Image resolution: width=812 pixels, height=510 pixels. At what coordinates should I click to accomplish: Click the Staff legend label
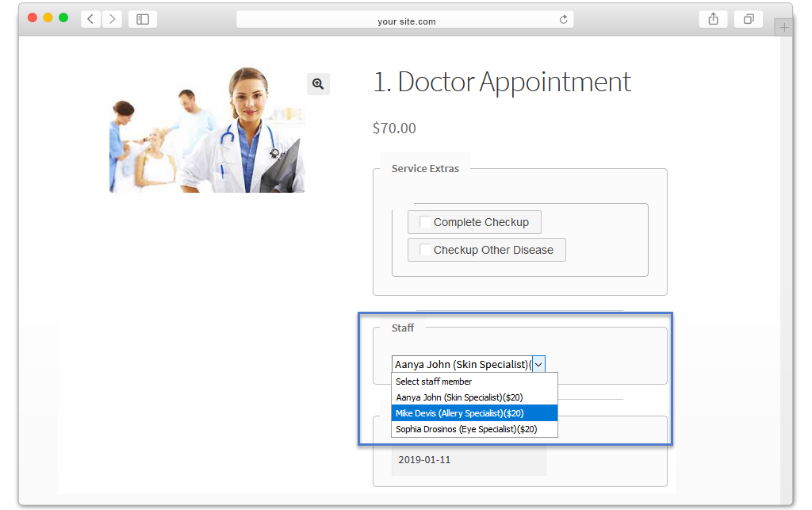pyautogui.click(x=402, y=328)
